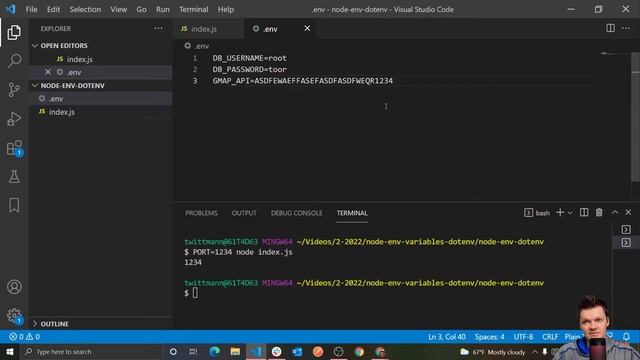The height and width of the screenshot is (360, 640).
Task: Select .env file in project folder tree
Action: pos(100,98)
